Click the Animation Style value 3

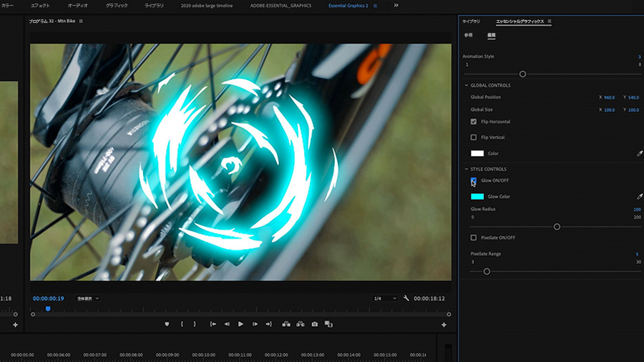pos(639,57)
